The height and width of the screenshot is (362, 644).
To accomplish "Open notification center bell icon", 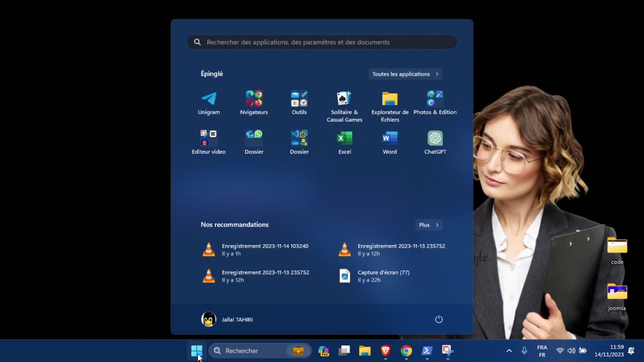I will [631, 350].
